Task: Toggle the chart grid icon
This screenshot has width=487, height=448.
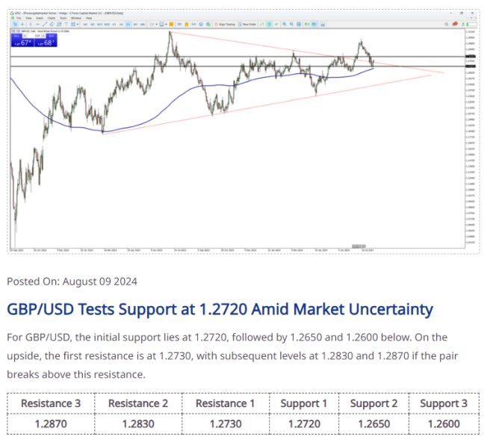Action: [299, 24]
